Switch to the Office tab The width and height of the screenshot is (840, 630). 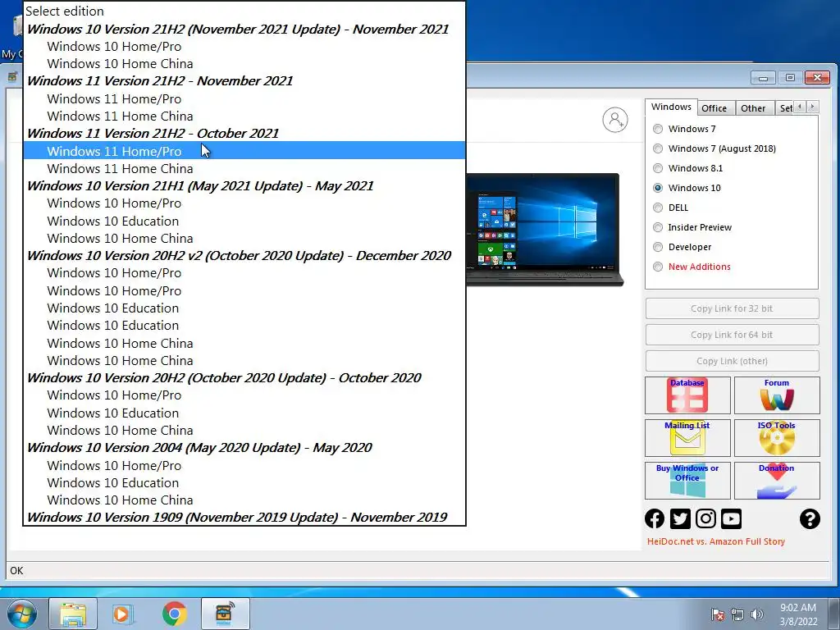tap(714, 108)
